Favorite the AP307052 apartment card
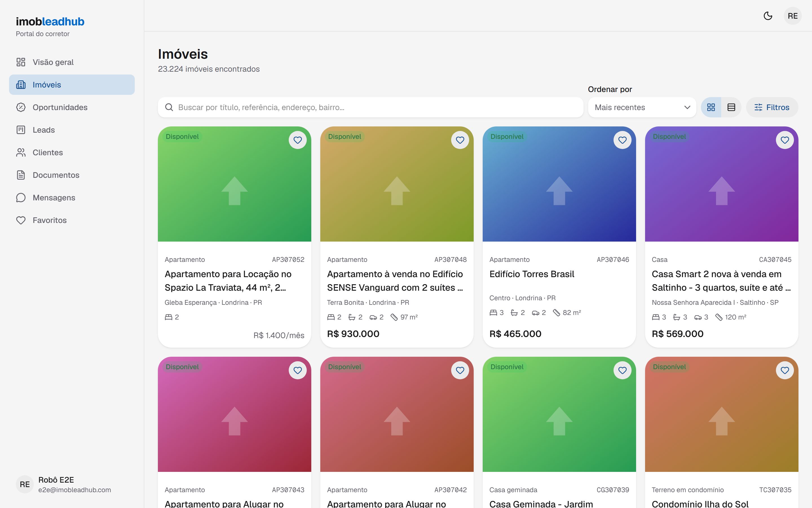 tap(298, 140)
